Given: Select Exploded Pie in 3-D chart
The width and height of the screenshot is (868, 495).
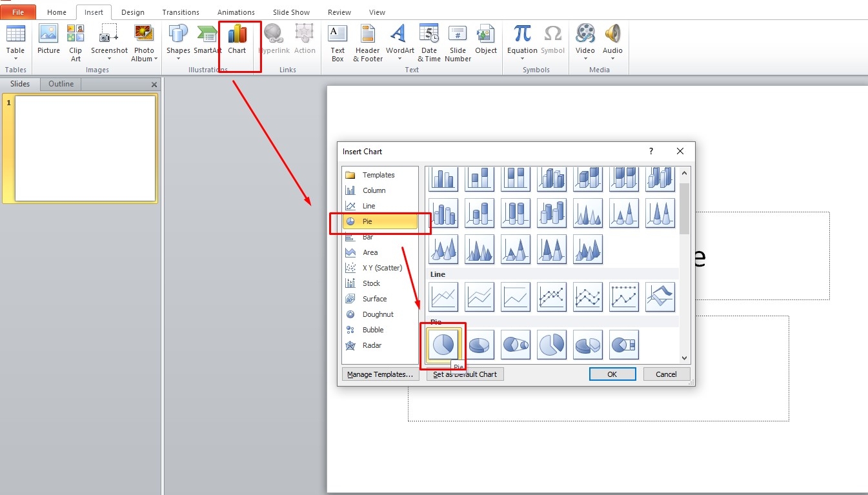Looking at the screenshot, I should click(x=587, y=345).
